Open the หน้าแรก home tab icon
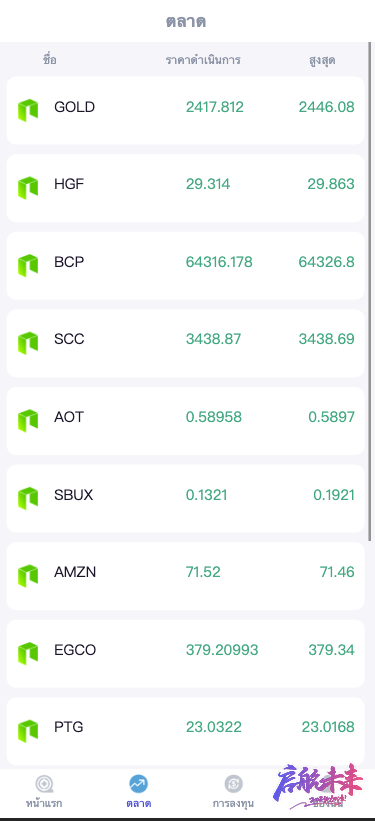This screenshot has height=821, width=375. coord(44,784)
